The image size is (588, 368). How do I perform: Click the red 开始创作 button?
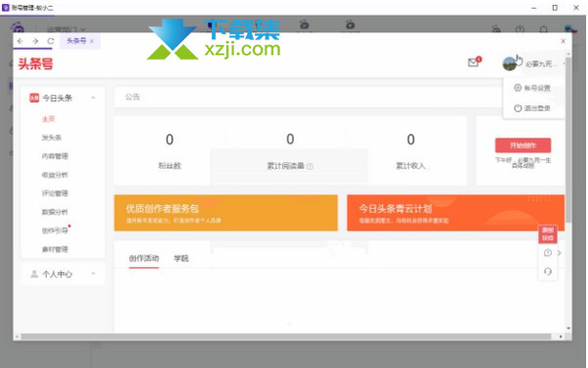pyautogui.click(x=522, y=145)
